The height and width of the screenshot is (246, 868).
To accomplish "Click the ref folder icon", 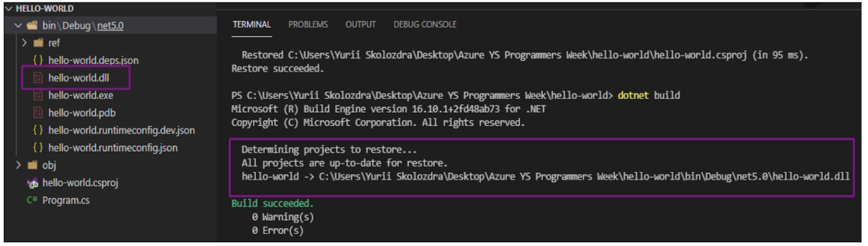I will pos(38,43).
